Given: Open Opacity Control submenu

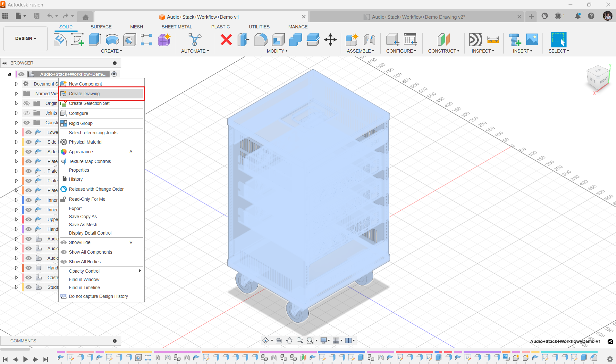Looking at the screenshot, I should 101,271.
